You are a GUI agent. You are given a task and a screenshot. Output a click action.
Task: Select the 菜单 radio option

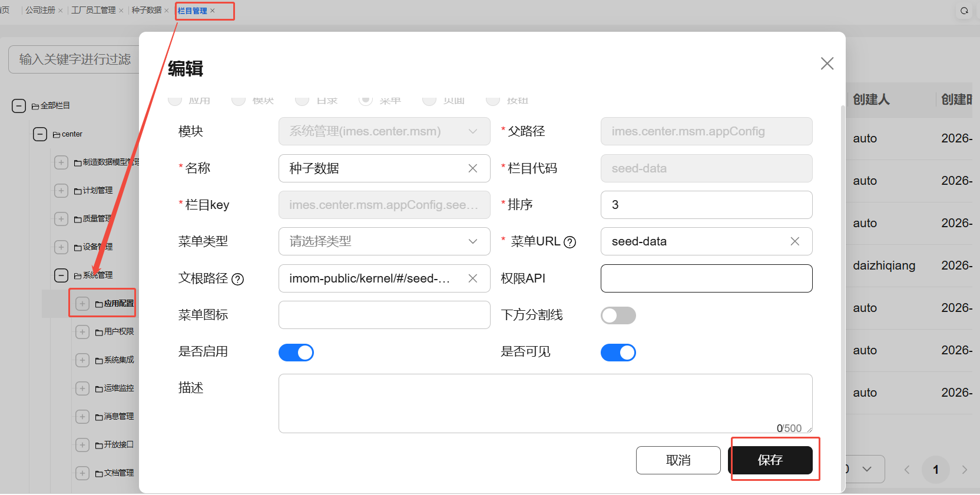click(x=366, y=100)
